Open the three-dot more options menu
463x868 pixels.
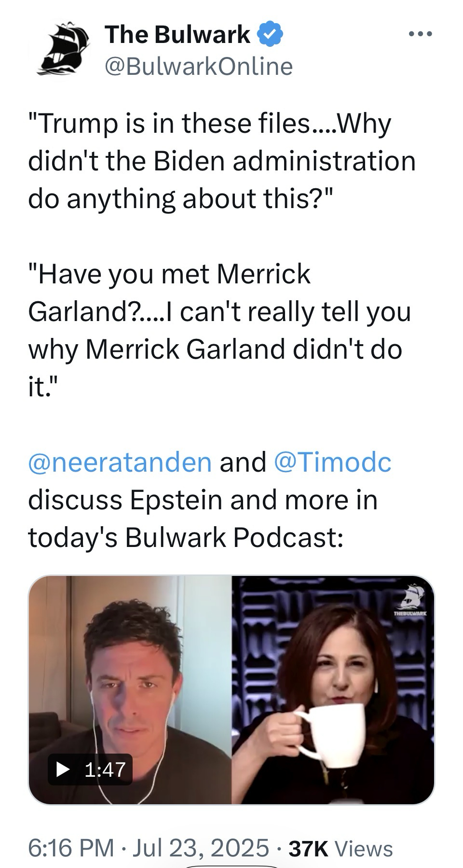(x=420, y=34)
